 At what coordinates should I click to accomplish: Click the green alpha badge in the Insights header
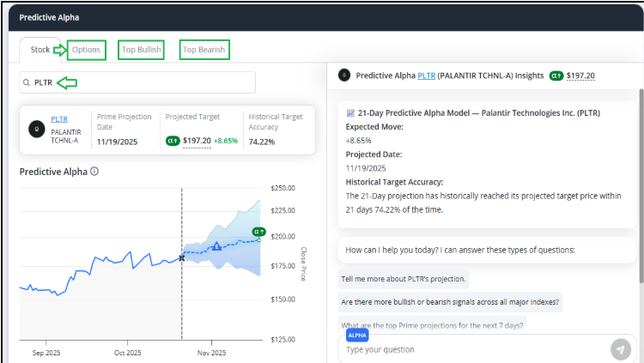pos(556,76)
